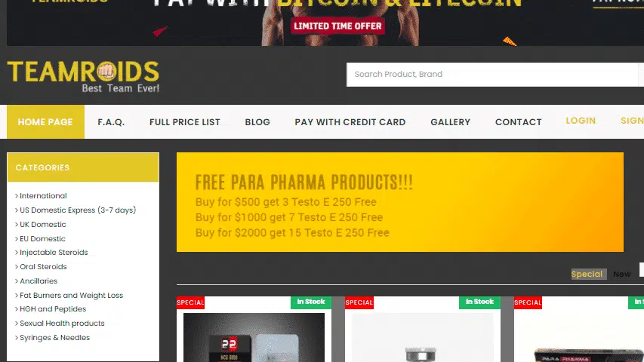Screen dimensions: 644x362
Task: Expand US Domestic Express category
Action: coord(75,210)
